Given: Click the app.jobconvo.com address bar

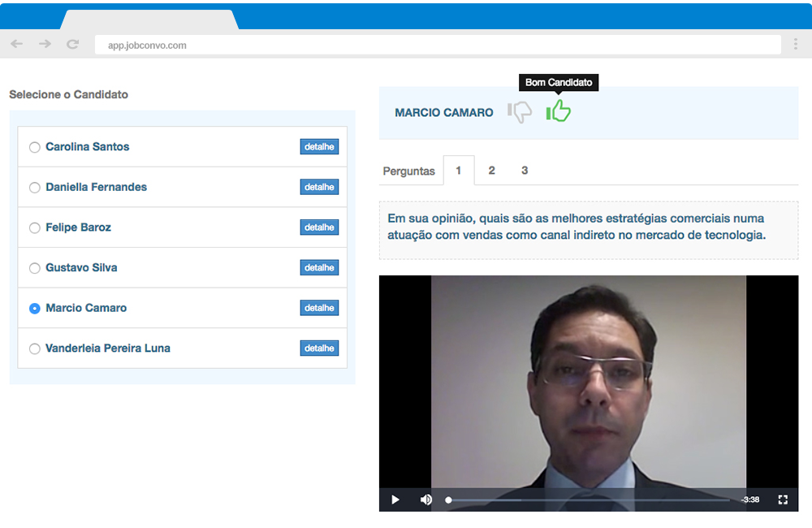Looking at the screenshot, I should (x=438, y=45).
